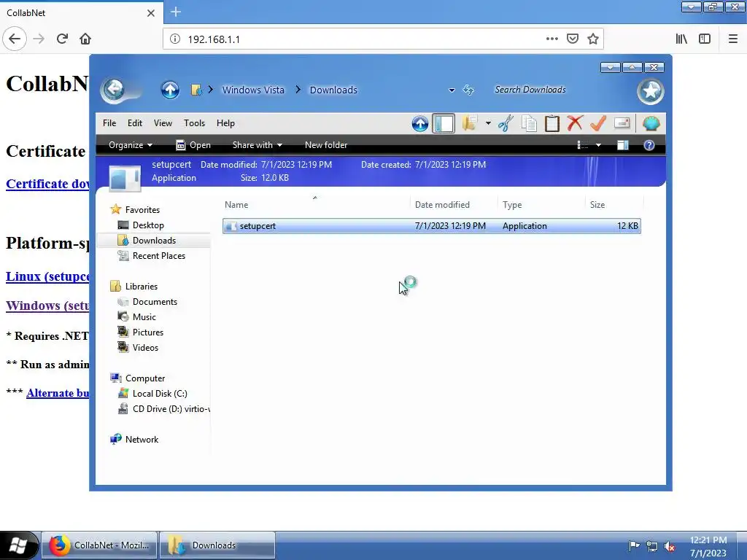The width and height of the screenshot is (747, 560).
Task: Click the orange checkmark Properties icon
Action: [x=598, y=124]
